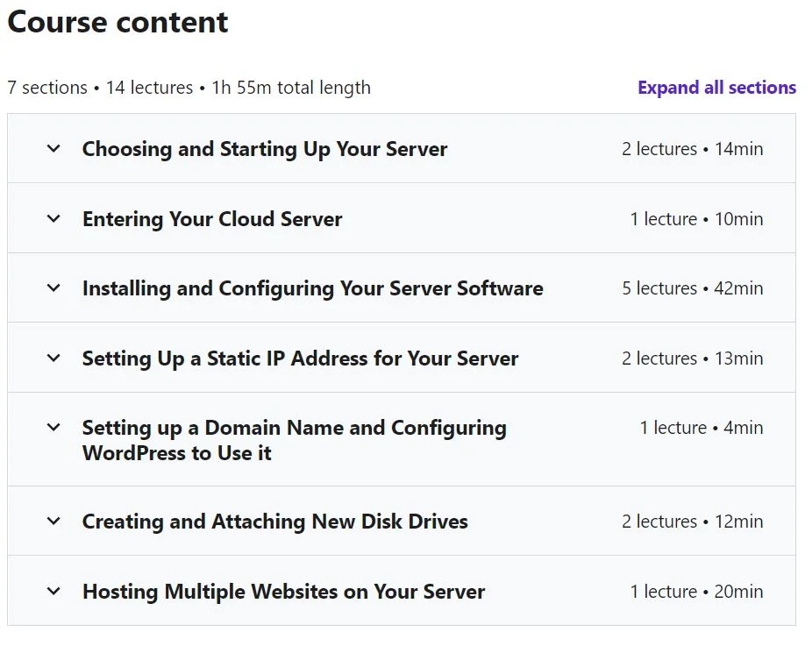The image size is (812, 646).
Task: Open chevron next to Creating and Attaching New Disk Drives
Action: [53, 521]
